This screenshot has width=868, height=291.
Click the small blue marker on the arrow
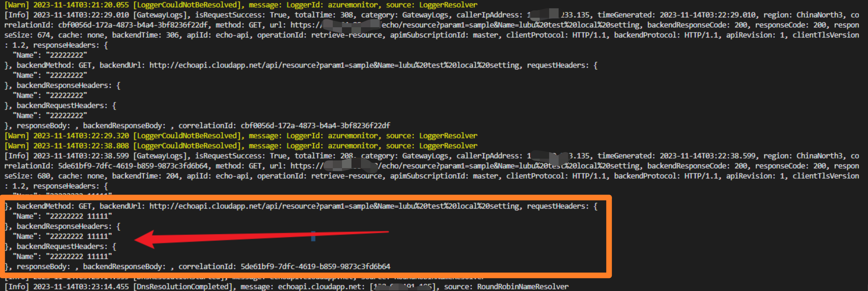[313, 236]
